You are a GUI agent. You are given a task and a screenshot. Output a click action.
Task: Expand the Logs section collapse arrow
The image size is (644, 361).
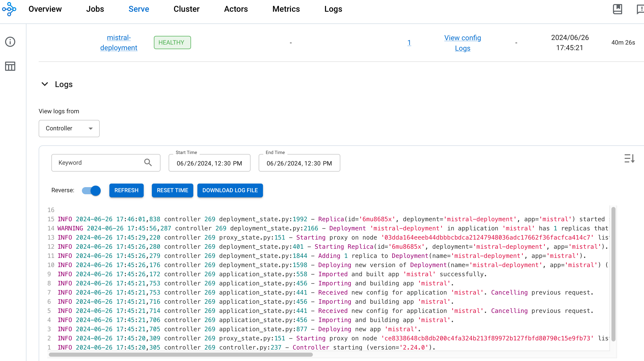pyautogui.click(x=44, y=84)
